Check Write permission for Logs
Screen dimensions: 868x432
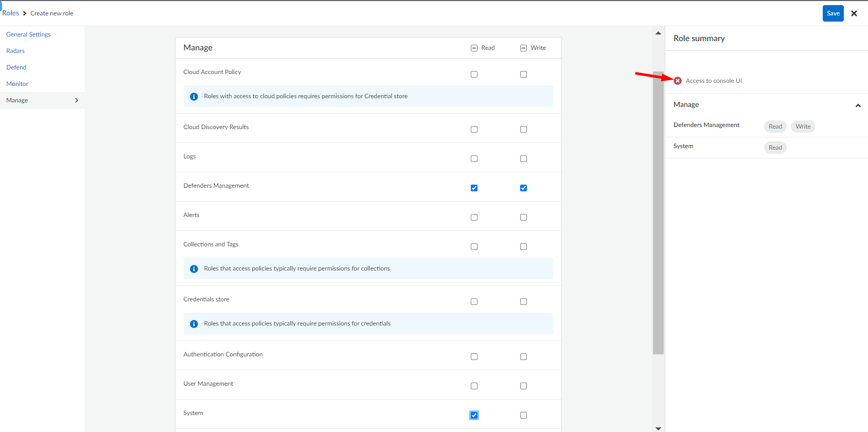point(523,158)
